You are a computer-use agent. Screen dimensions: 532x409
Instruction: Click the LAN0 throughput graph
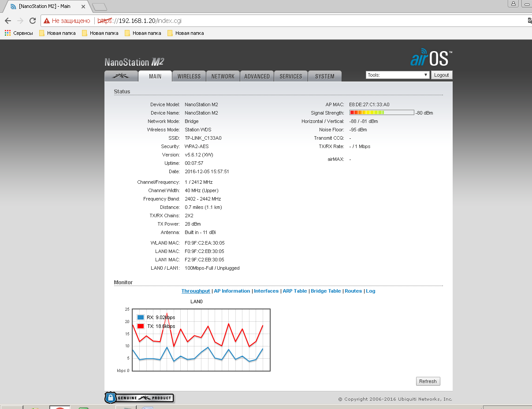coord(201,340)
